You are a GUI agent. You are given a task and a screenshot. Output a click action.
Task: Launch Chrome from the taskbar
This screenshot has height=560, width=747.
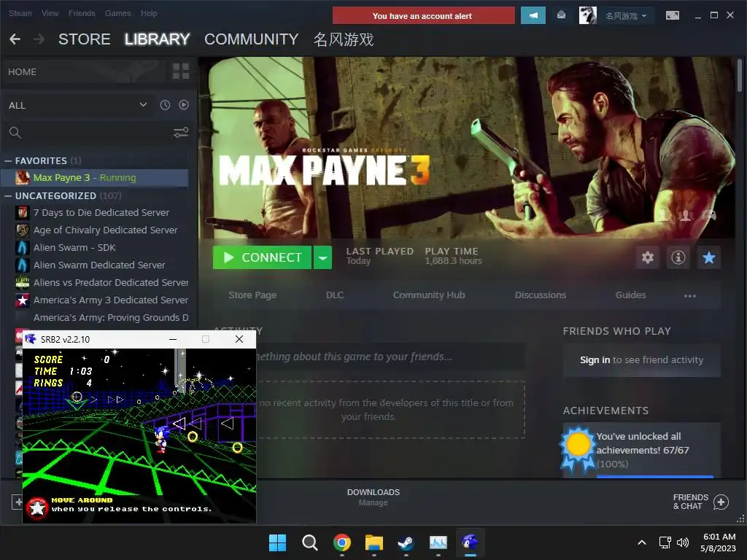click(341, 542)
